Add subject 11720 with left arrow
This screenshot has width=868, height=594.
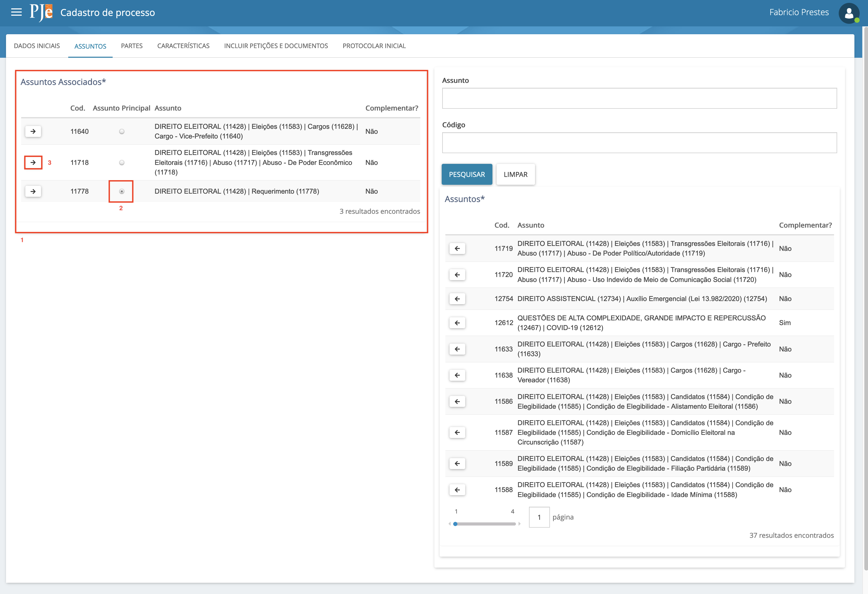[457, 274]
